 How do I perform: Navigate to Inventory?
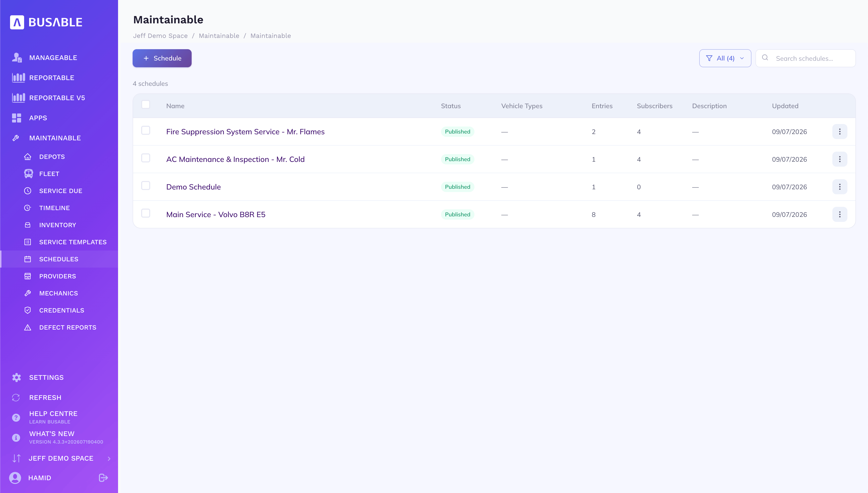coord(58,225)
